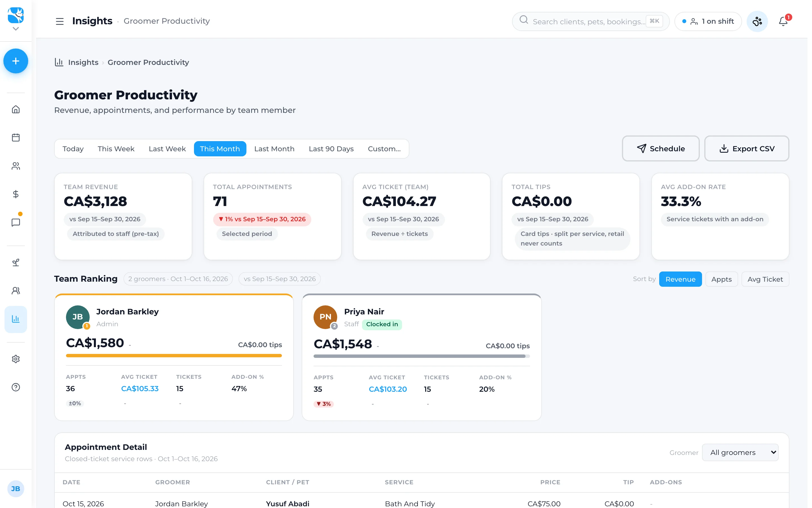Click the blue plus create button

[16, 61]
